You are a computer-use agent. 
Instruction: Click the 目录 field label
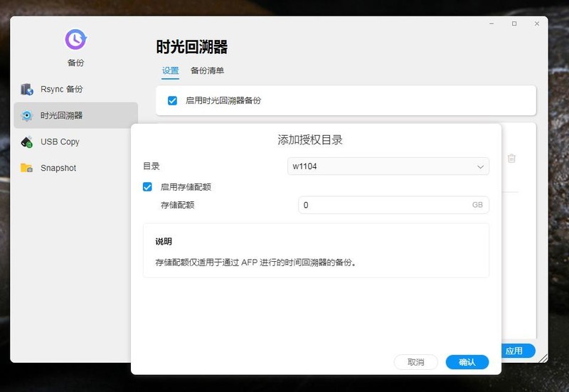[151, 166]
